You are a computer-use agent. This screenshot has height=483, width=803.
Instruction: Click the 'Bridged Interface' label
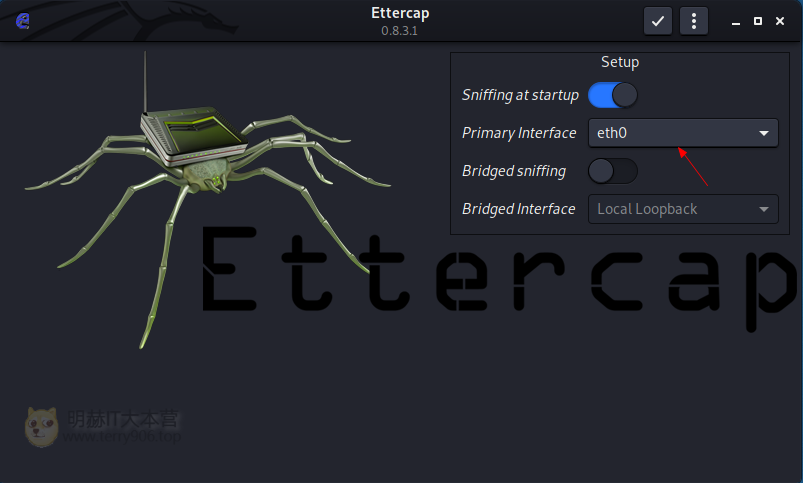point(518,209)
